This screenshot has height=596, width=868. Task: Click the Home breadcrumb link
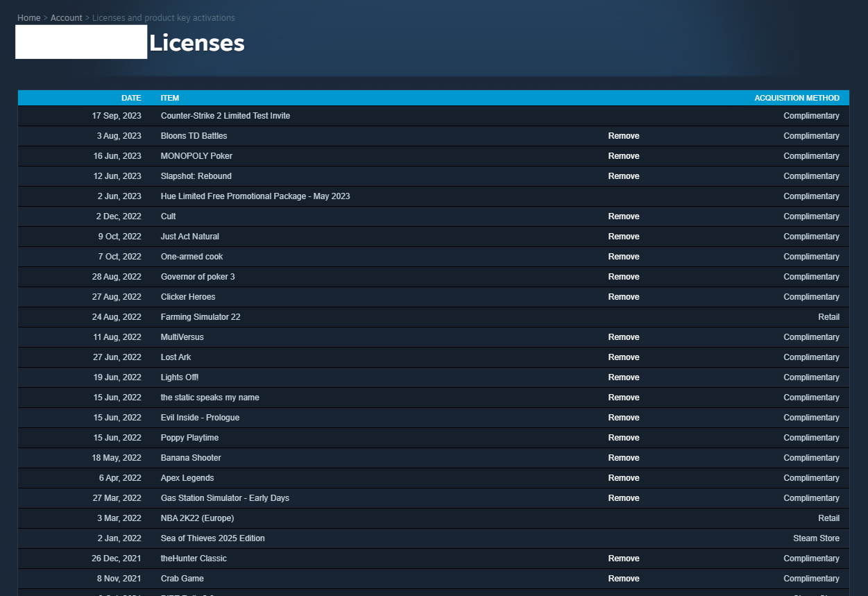[x=28, y=17]
